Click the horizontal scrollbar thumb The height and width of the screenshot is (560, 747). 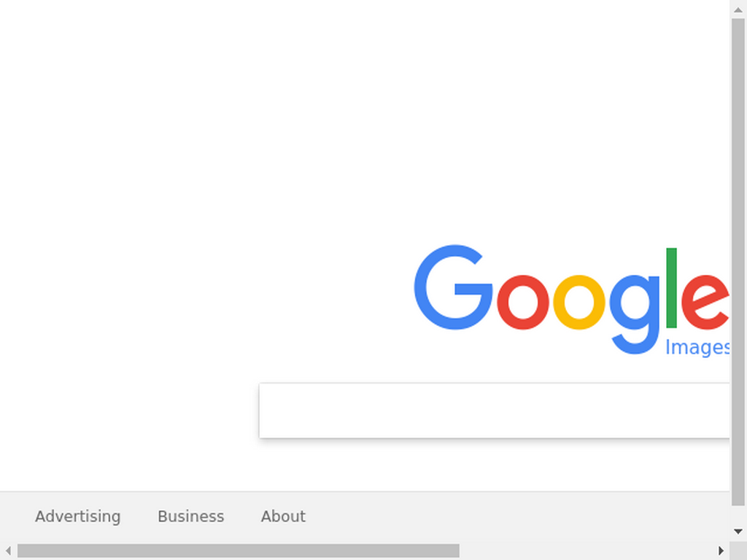(x=239, y=551)
